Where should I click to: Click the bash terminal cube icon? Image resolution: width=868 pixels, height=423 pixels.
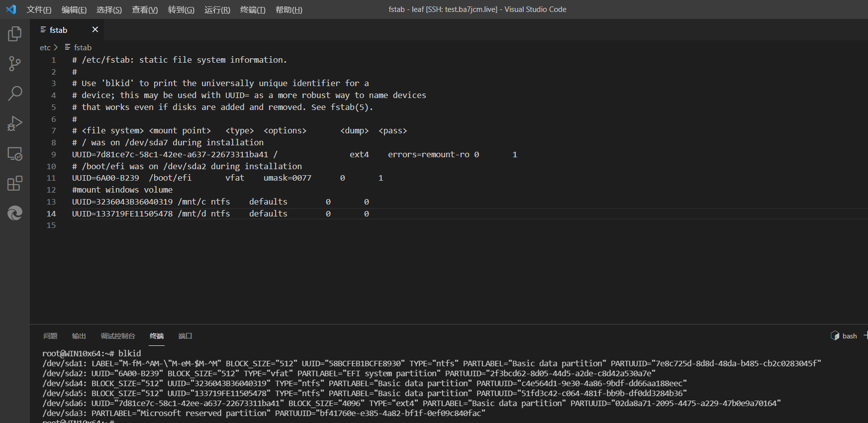(835, 336)
